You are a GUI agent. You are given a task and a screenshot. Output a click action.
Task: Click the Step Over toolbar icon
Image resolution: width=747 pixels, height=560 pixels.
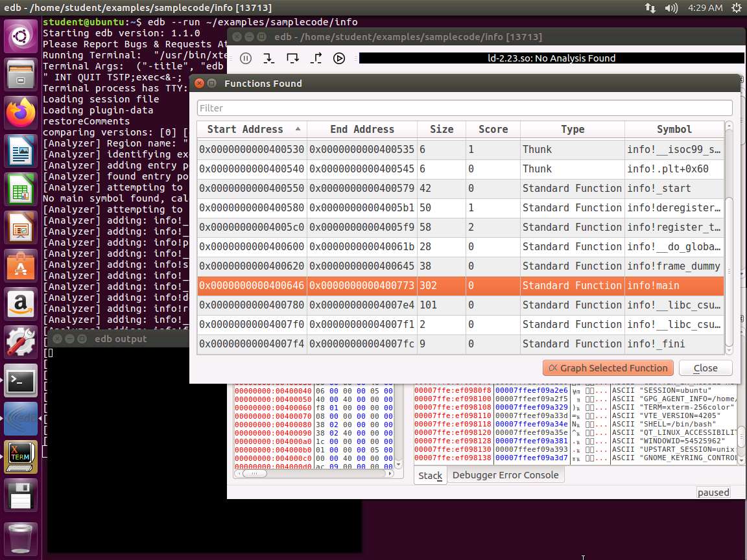[x=292, y=58]
